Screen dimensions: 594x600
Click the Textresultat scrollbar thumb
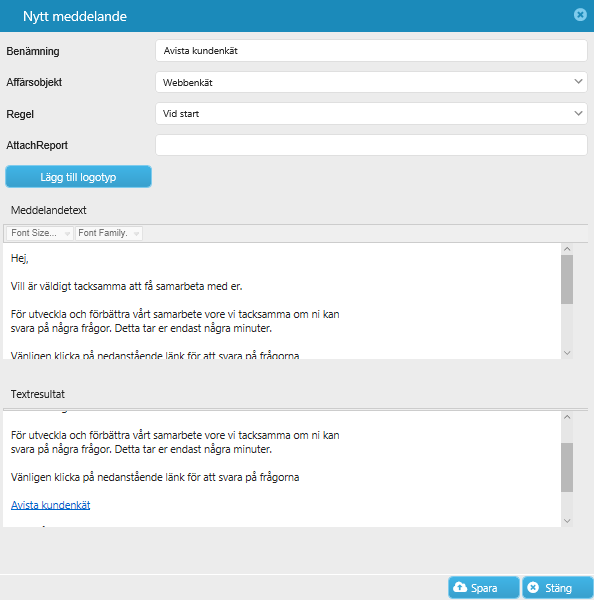pyautogui.click(x=567, y=467)
